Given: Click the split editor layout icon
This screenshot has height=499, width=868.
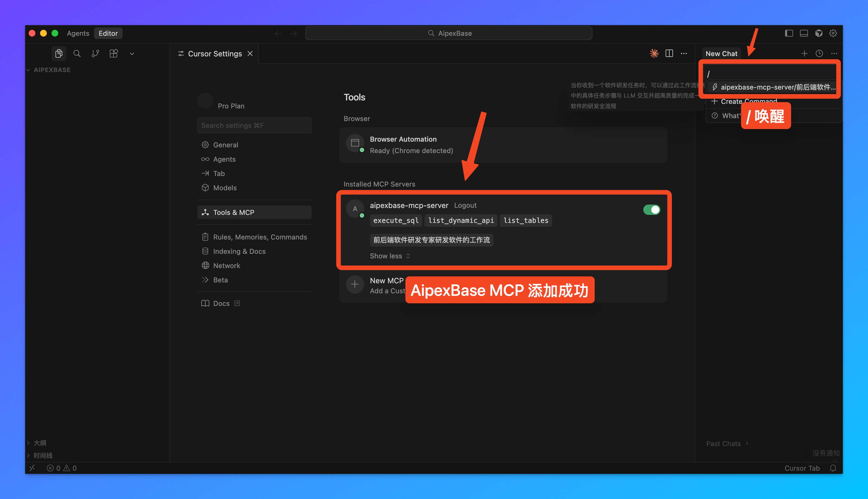Looking at the screenshot, I should tap(669, 54).
